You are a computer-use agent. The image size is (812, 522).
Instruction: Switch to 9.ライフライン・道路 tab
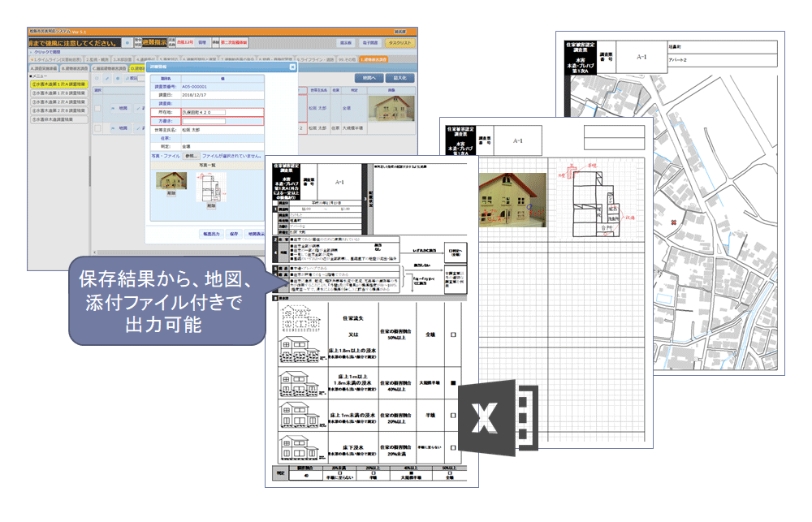315,59
